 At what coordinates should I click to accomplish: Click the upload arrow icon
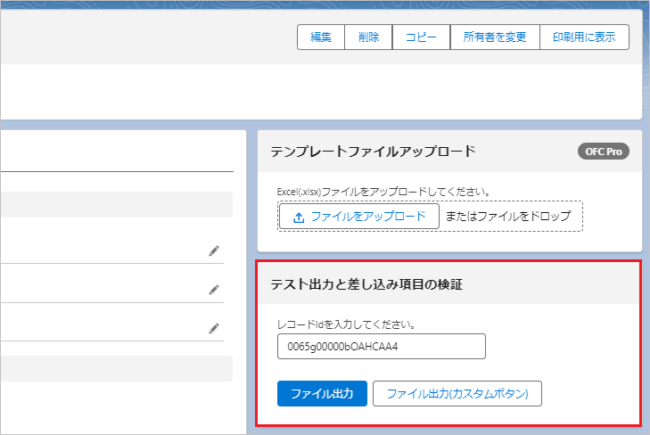pos(298,217)
